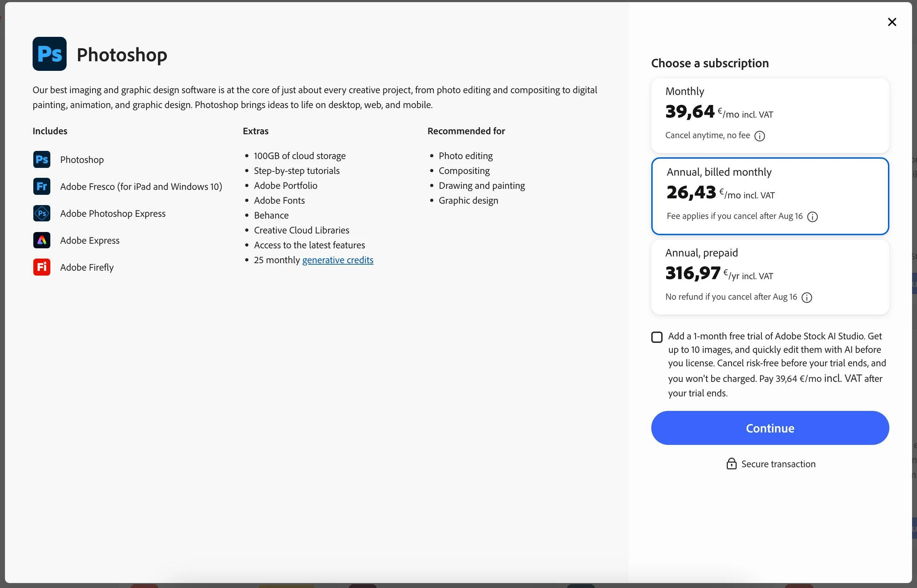Click the Adobe Firefly Fi icon
The width and height of the screenshot is (917, 588).
(41, 267)
